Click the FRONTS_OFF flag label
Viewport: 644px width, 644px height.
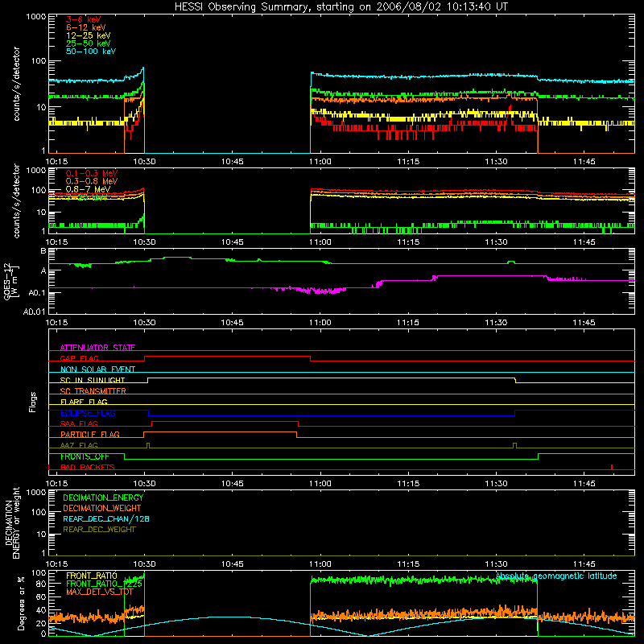85,456
